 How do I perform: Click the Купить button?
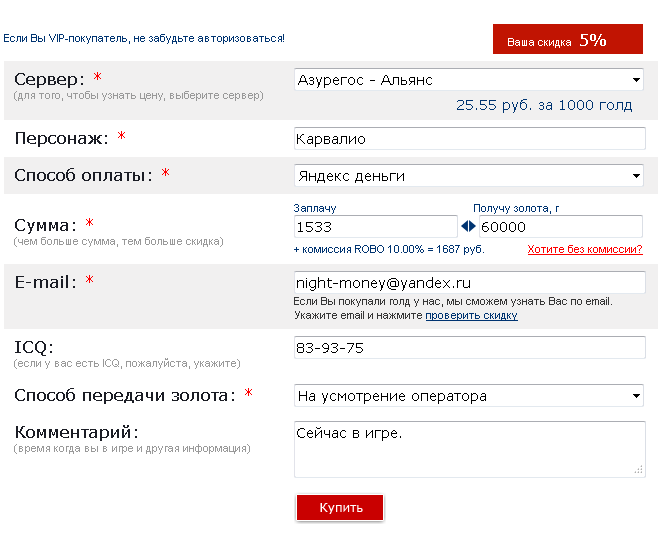[340, 507]
